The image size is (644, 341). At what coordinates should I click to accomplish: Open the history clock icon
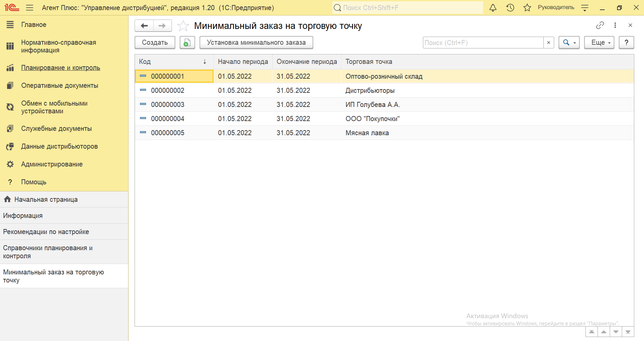pos(510,8)
